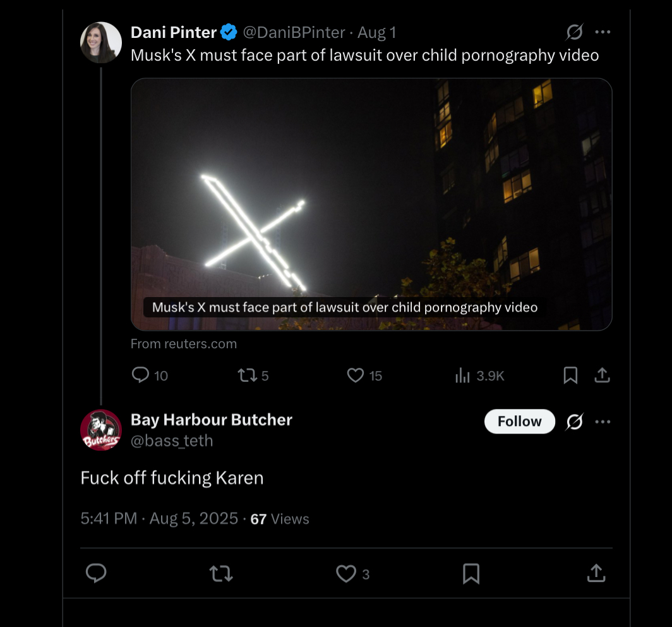The height and width of the screenshot is (627, 672).
Task: Share Dani Pinter's post
Action: click(602, 375)
